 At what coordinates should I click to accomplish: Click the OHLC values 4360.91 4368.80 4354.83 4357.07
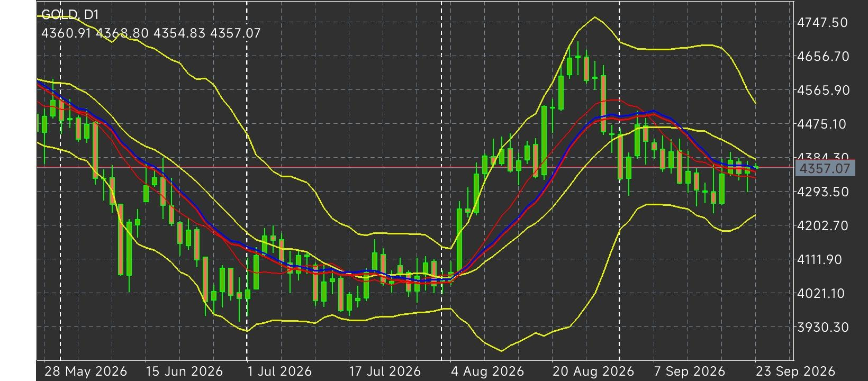pos(151,33)
